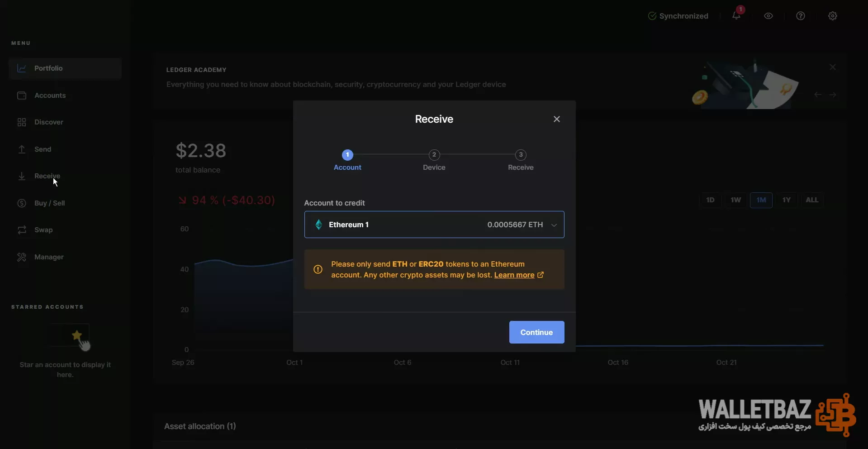Expand the Ethereum 1 account dropdown

tap(434, 224)
